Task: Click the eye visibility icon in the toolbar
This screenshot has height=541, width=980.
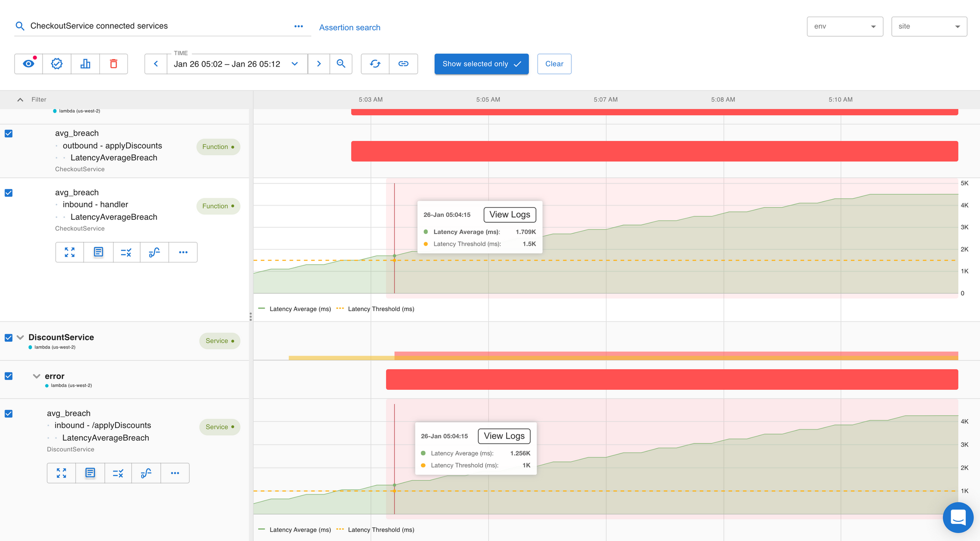Action: [28, 64]
